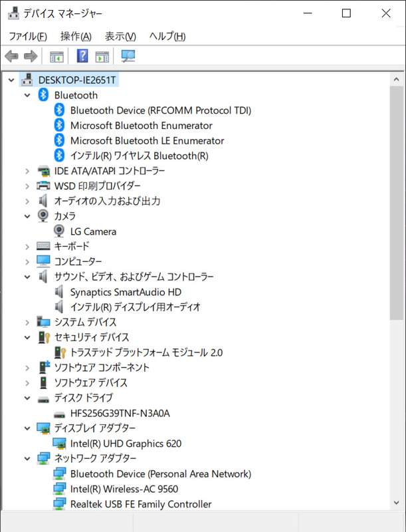Click the Realtek USB FE controller icon
Screen dimensions: 406x532
click(x=59, y=504)
